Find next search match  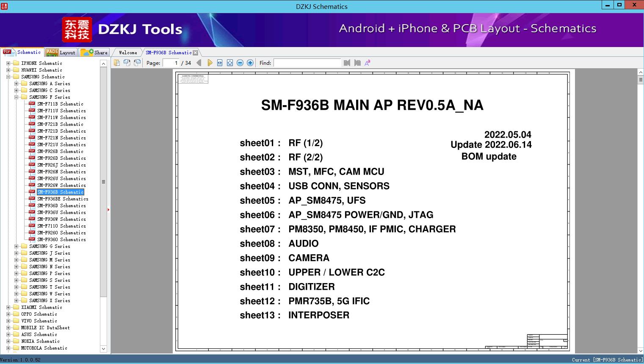[x=357, y=63]
